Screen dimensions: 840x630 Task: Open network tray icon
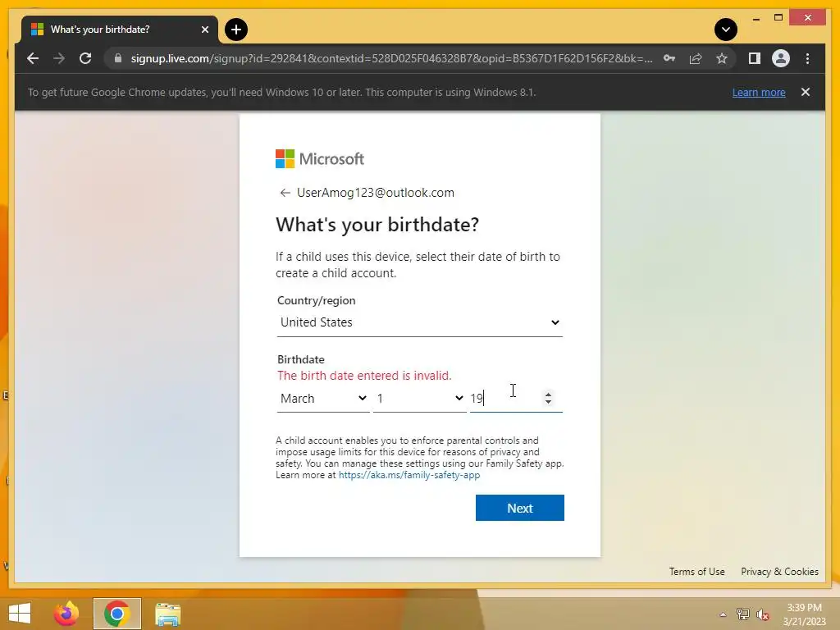(x=742, y=614)
